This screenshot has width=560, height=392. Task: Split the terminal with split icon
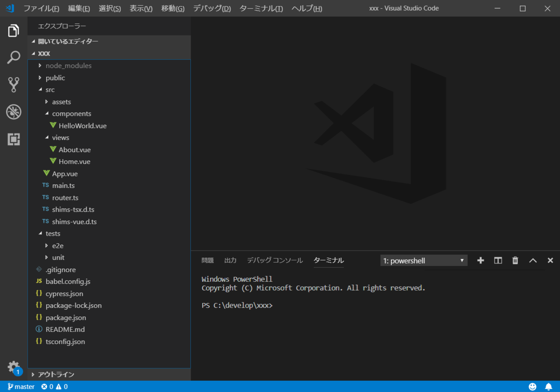[x=498, y=260]
